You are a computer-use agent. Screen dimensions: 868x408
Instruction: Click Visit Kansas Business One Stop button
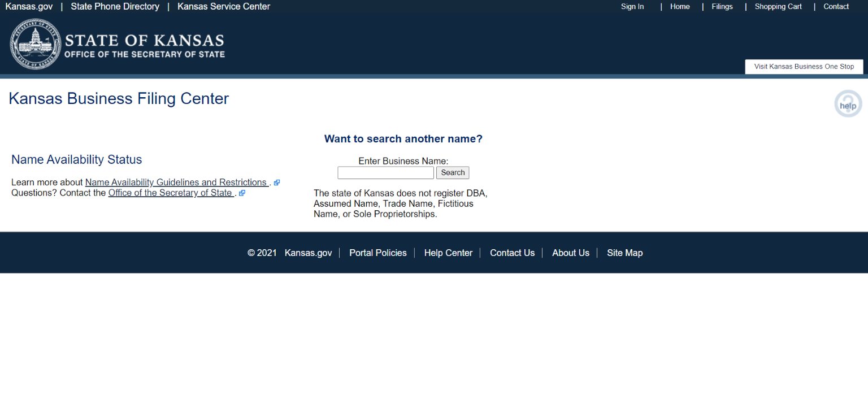pos(804,67)
